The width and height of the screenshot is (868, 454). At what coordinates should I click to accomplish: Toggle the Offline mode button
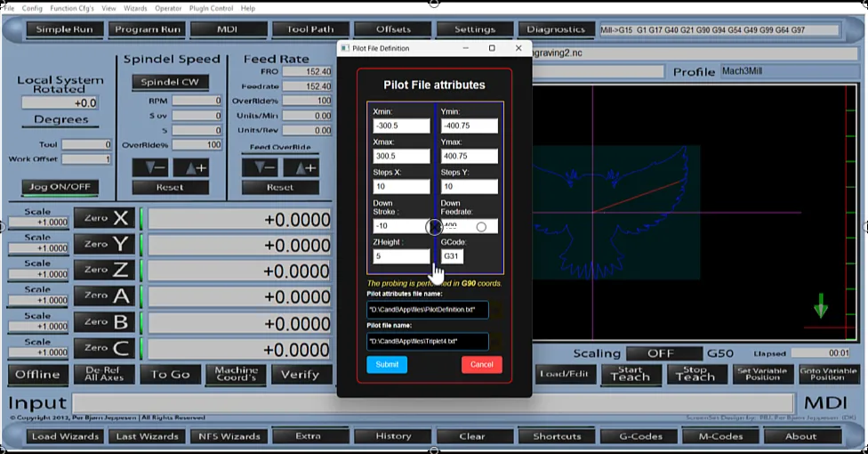(x=37, y=374)
